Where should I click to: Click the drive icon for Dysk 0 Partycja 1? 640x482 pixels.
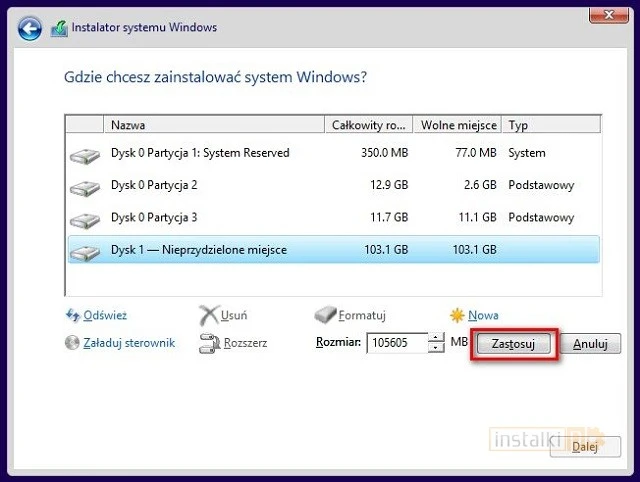coord(85,155)
